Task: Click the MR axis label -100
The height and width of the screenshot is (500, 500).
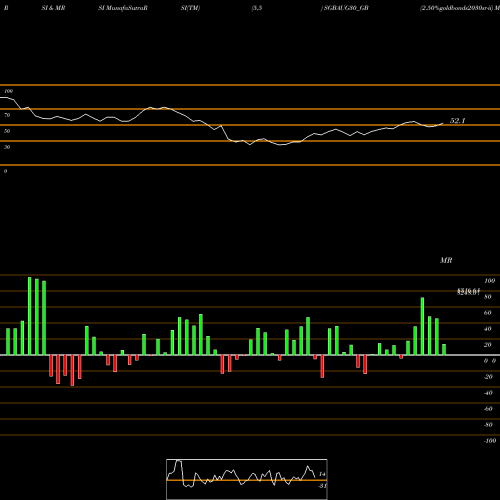Action: point(489,441)
